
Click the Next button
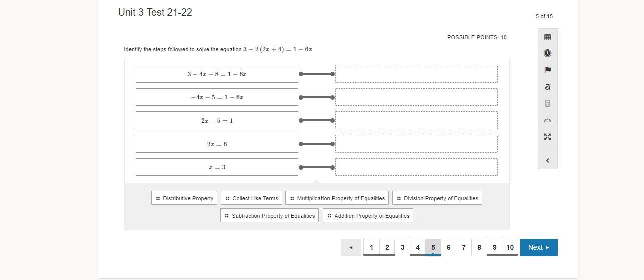538,247
